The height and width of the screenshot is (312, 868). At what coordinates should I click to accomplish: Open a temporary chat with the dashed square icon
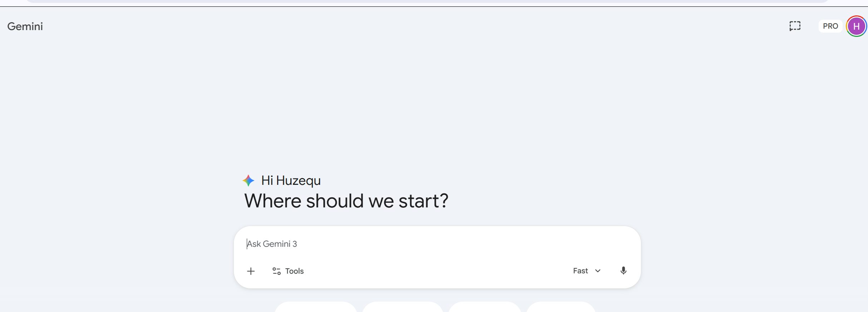point(795,26)
